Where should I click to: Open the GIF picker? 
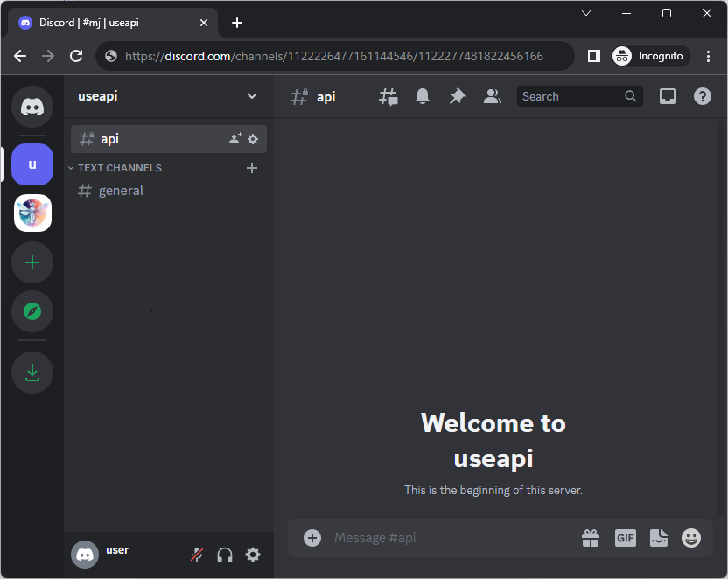click(625, 538)
